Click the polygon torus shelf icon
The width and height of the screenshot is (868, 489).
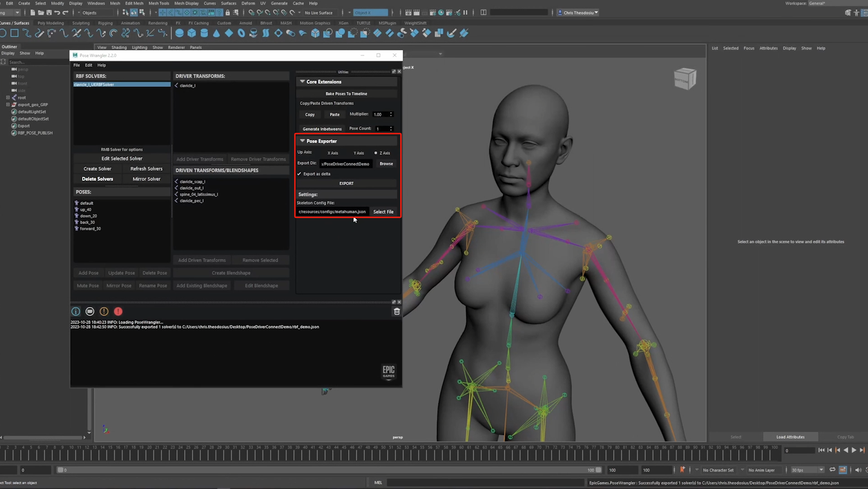pos(242,33)
